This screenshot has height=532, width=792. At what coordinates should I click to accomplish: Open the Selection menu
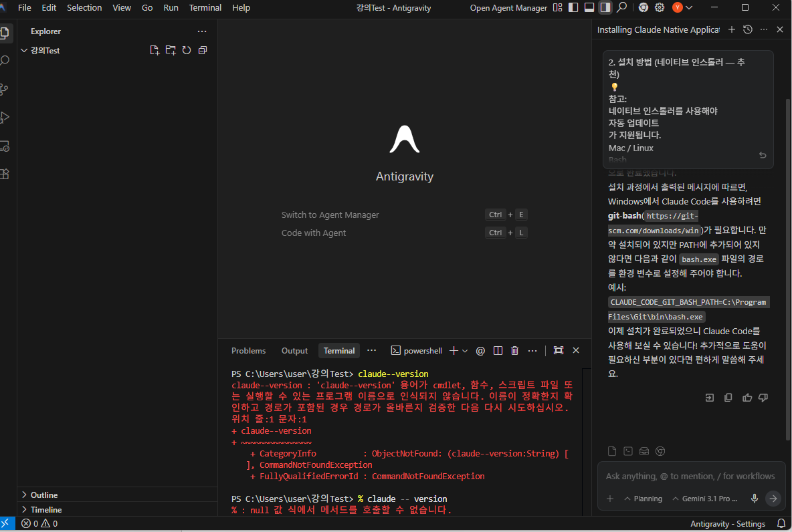point(84,7)
